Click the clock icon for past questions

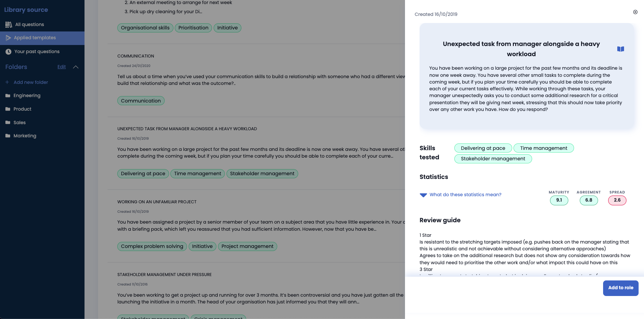point(8,52)
